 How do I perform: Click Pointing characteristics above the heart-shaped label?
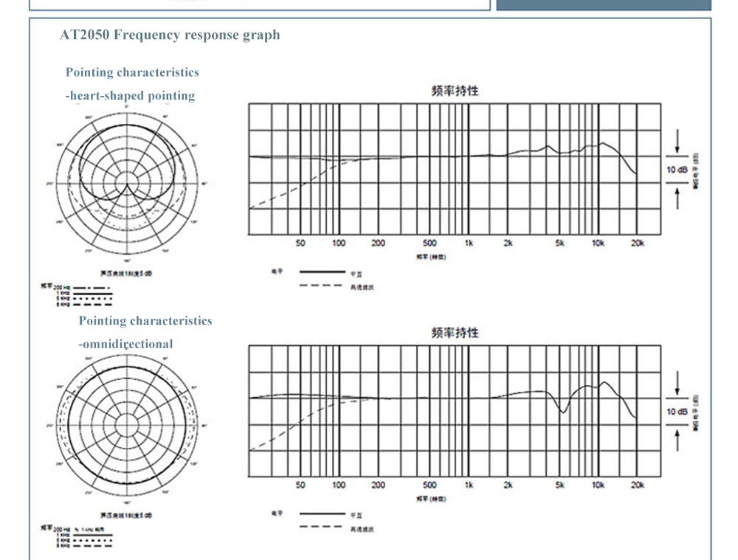132,72
